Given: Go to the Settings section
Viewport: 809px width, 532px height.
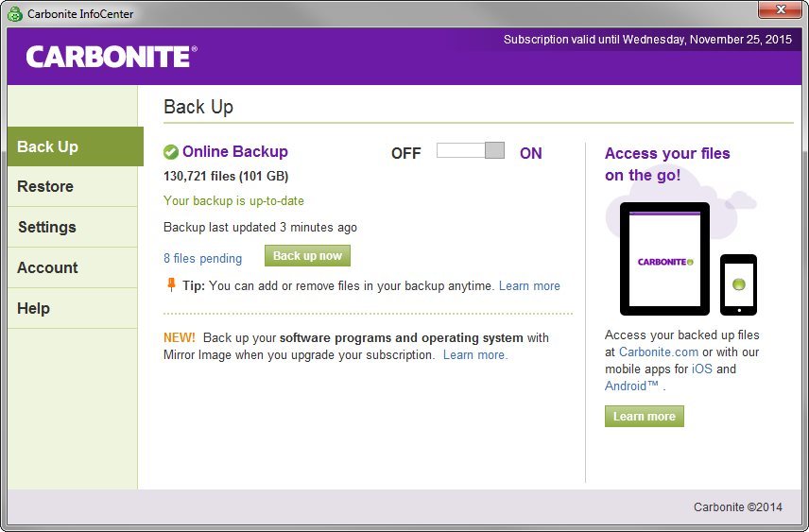Looking at the screenshot, I should pyautogui.click(x=47, y=228).
